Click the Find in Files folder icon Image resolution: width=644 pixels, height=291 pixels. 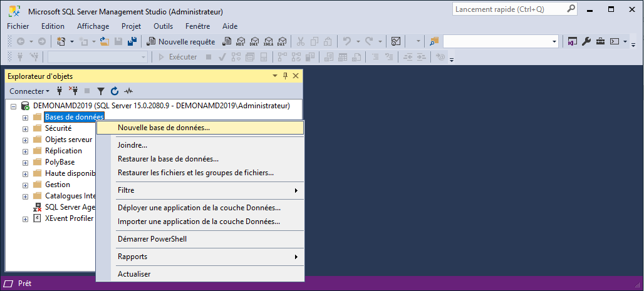[x=435, y=41]
